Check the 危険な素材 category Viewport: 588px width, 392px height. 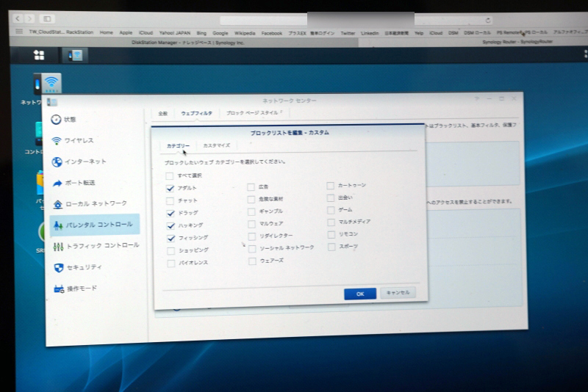(251, 199)
